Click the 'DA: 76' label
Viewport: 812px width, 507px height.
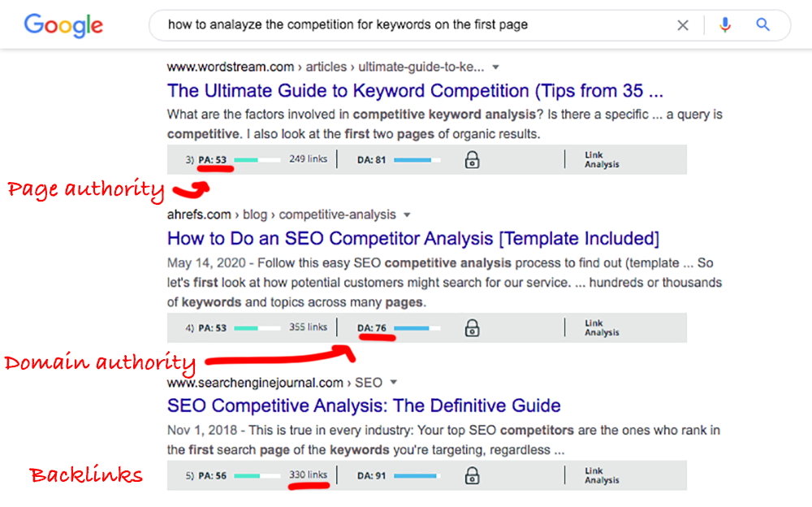[371, 328]
